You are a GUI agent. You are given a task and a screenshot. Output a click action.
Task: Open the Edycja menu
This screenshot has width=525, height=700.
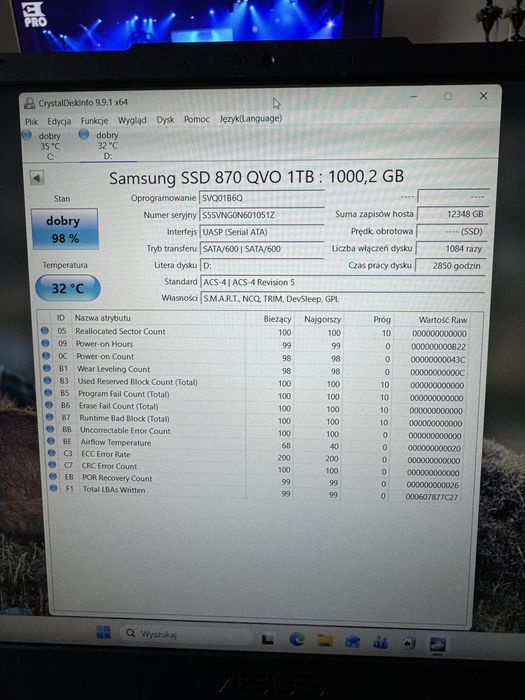(59, 121)
